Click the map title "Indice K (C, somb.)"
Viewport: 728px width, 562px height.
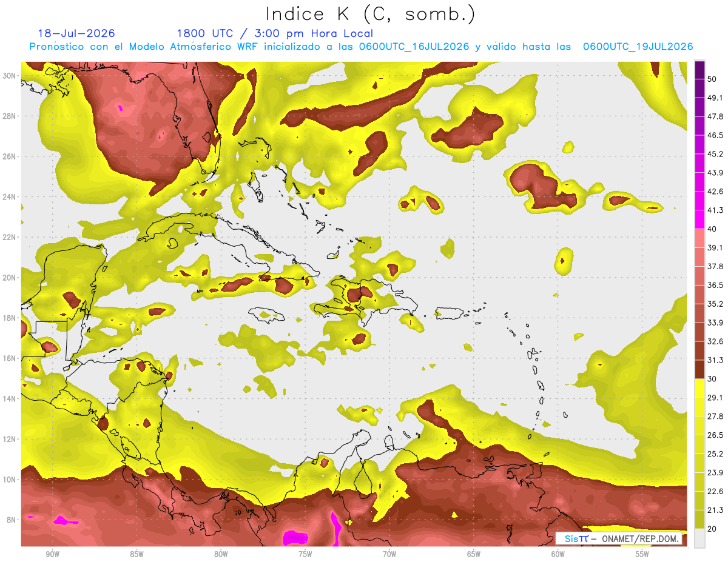[371, 15]
